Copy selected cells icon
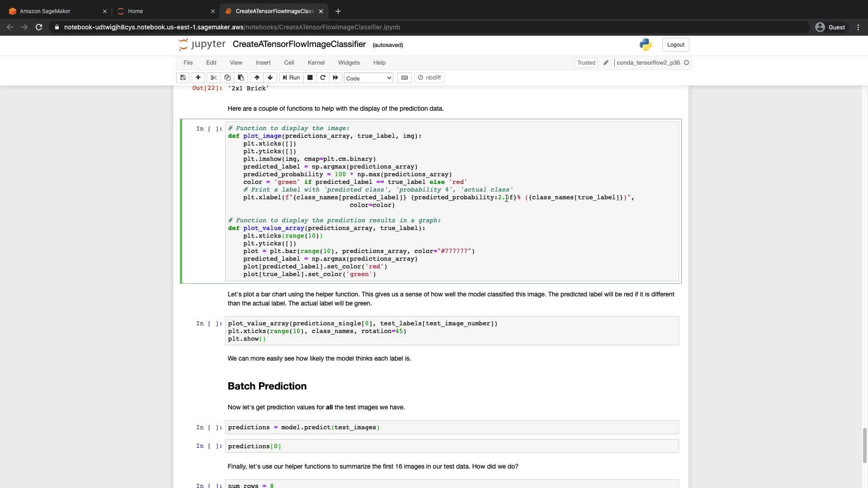868x488 pixels. pos(227,78)
